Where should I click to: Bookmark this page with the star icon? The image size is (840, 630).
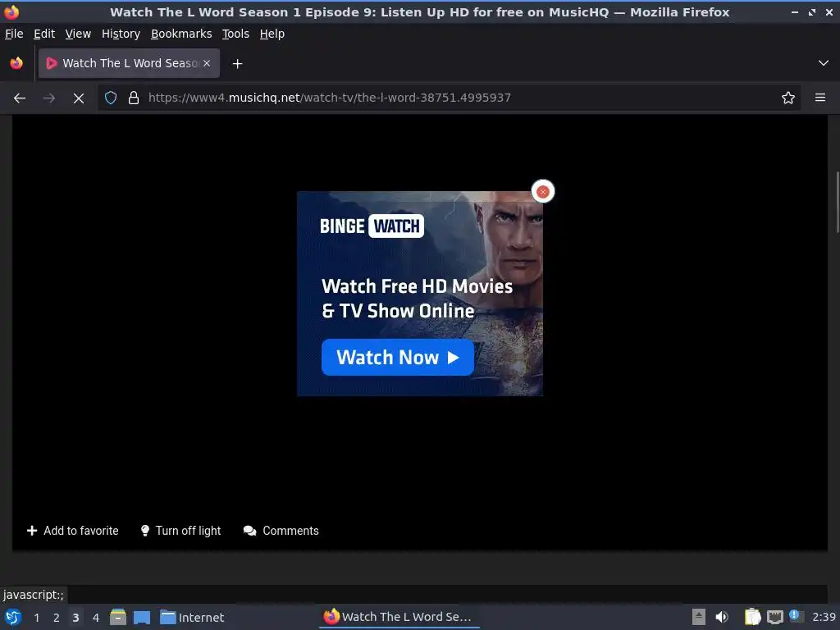click(788, 98)
